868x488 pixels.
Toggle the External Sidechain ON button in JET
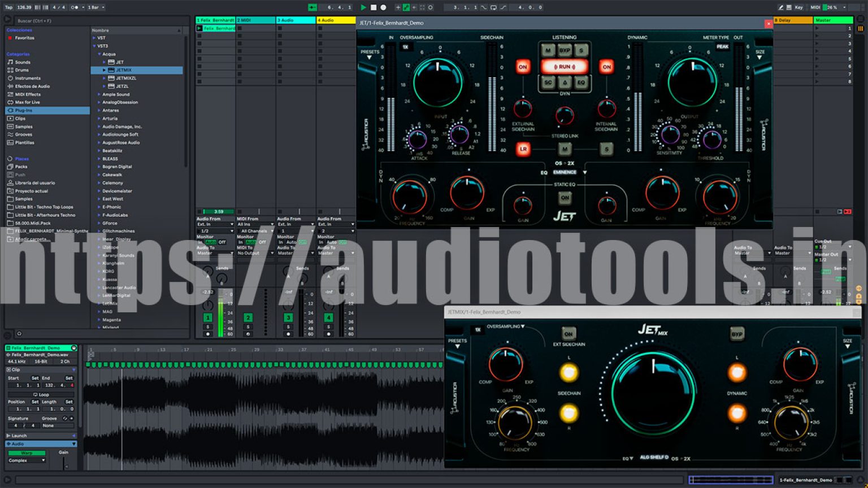(x=523, y=67)
